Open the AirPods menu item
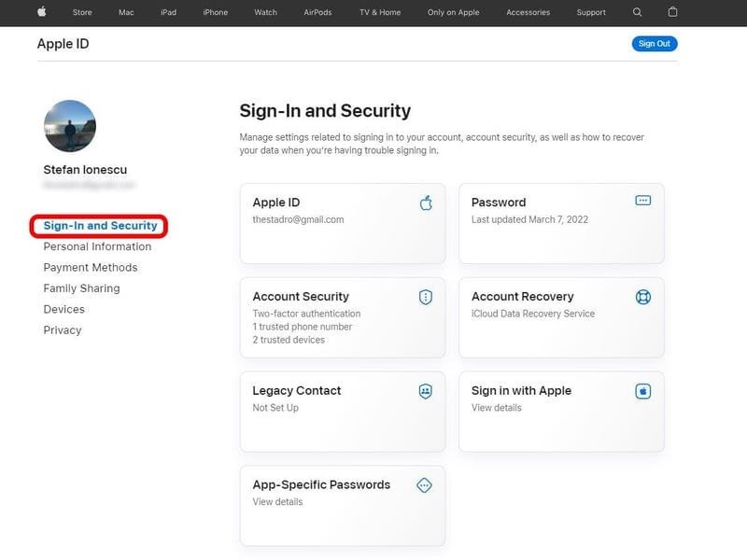 point(317,12)
